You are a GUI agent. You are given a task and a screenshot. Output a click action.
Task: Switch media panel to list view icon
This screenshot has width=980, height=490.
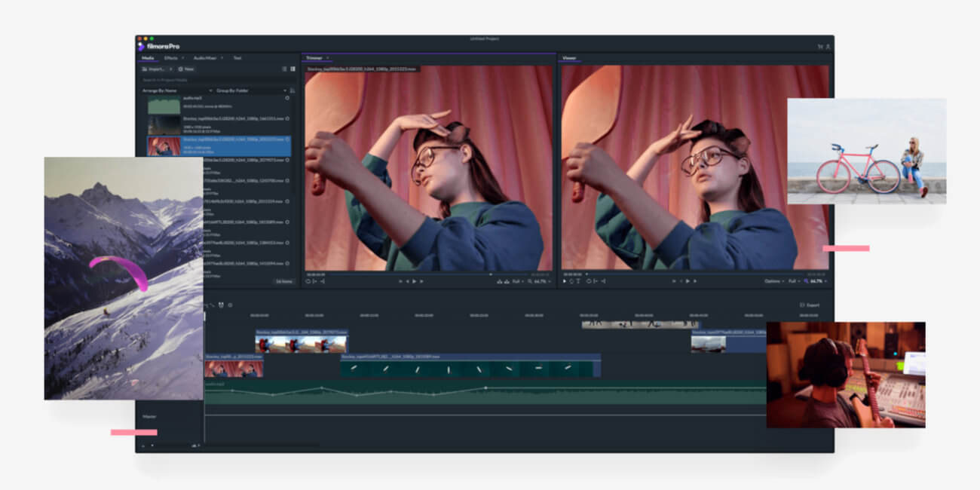[x=284, y=69]
